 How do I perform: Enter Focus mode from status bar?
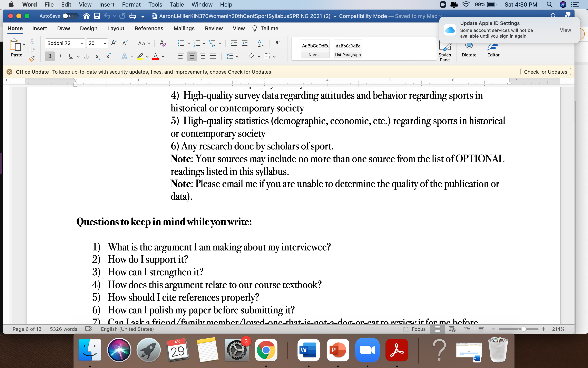[x=414, y=329]
